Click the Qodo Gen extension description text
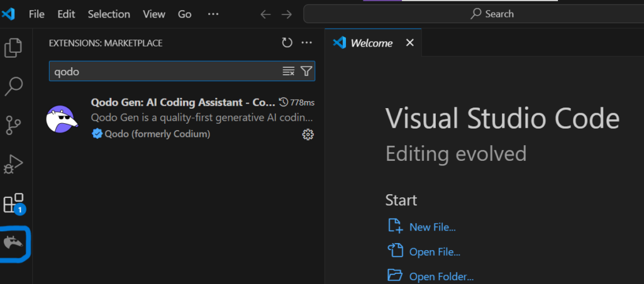The height and width of the screenshot is (284, 644). [x=202, y=118]
